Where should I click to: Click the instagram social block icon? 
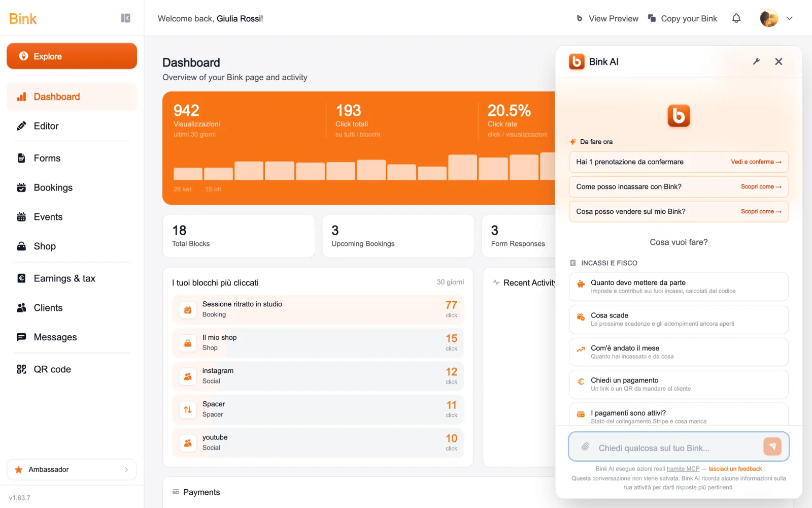coord(188,376)
